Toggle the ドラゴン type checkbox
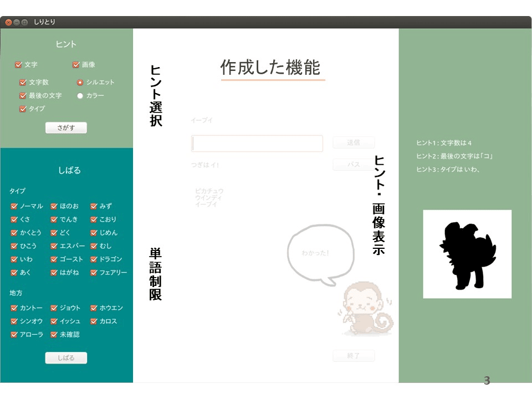The height and width of the screenshot is (399, 532). (x=94, y=259)
